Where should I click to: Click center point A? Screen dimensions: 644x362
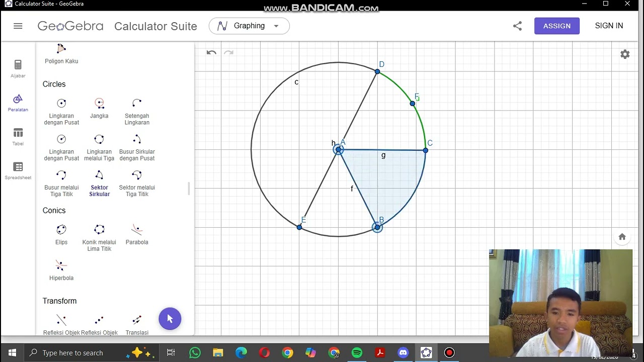339,150
